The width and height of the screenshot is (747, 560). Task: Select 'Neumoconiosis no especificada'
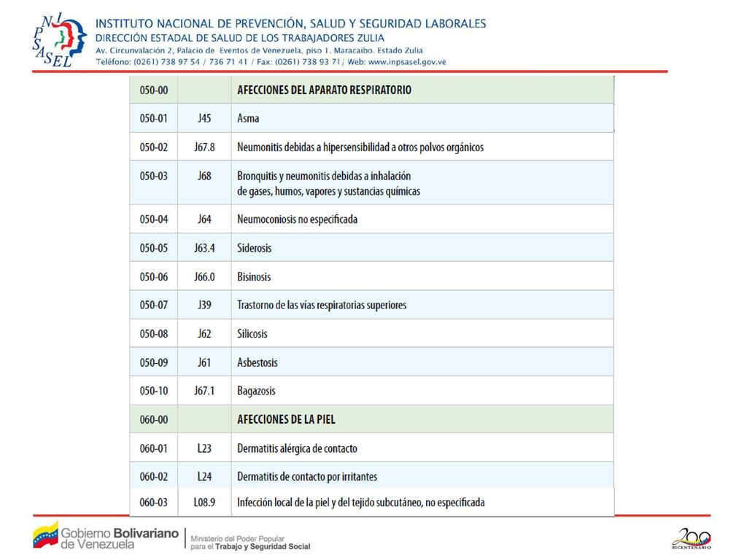[298, 219]
